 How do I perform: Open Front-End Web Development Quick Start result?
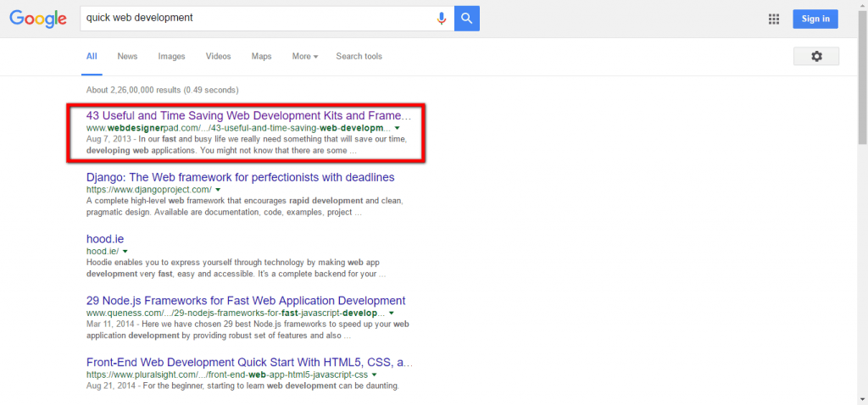click(250, 363)
